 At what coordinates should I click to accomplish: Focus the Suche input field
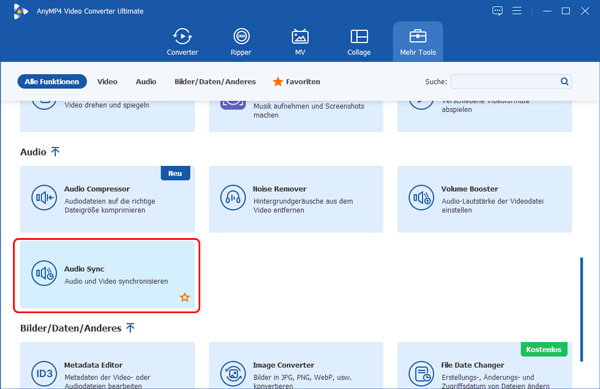coord(505,81)
